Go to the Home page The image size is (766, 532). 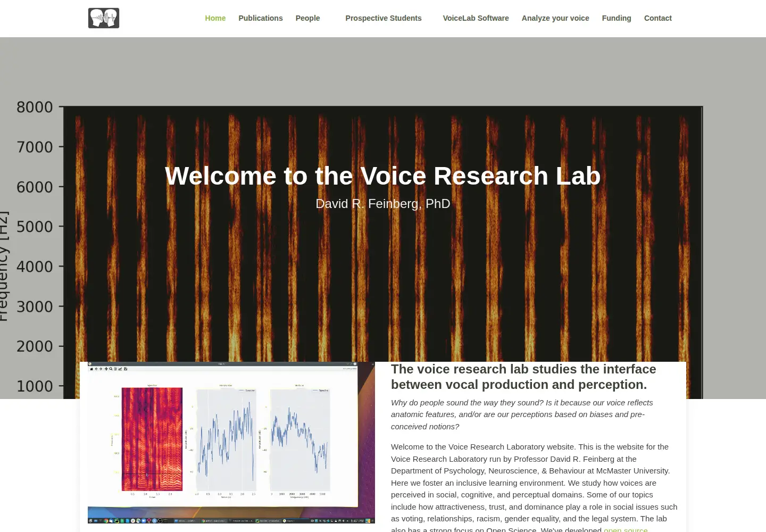pyautogui.click(x=215, y=18)
